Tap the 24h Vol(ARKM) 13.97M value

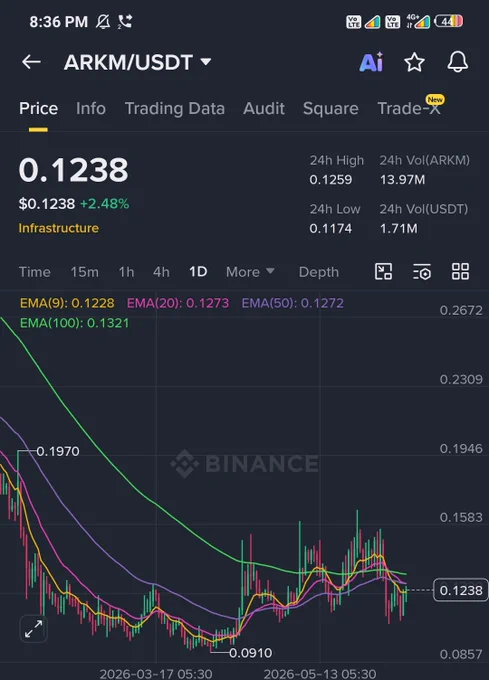click(x=402, y=180)
